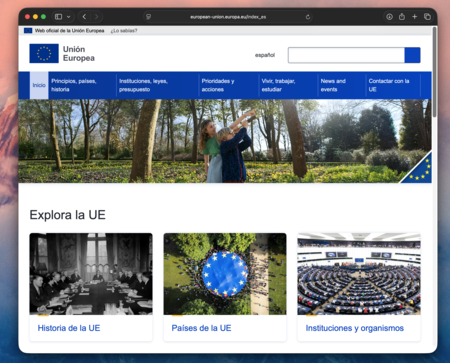This screenshot has height=363, width=450.
Task: Close the Safari window with the red button
Action: [27, 17]
